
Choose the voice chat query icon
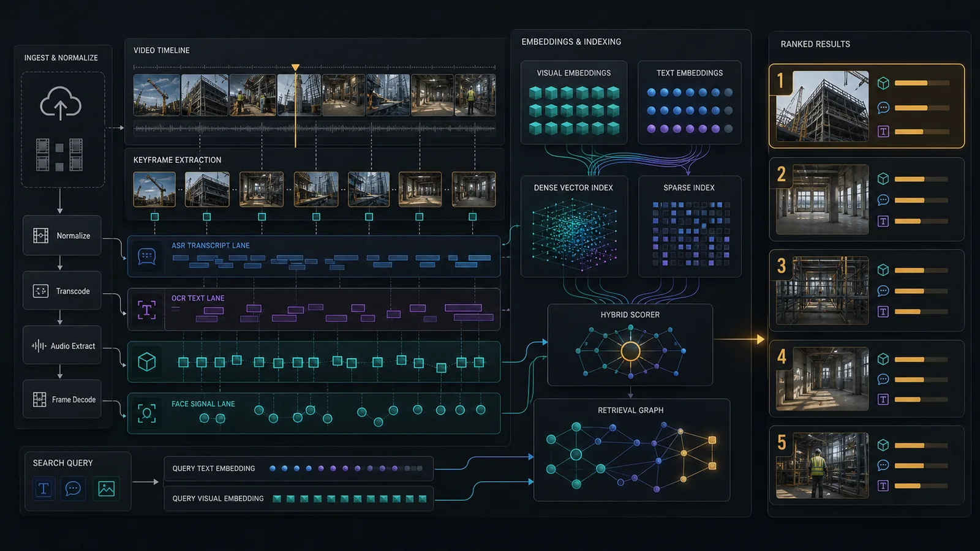73,489
